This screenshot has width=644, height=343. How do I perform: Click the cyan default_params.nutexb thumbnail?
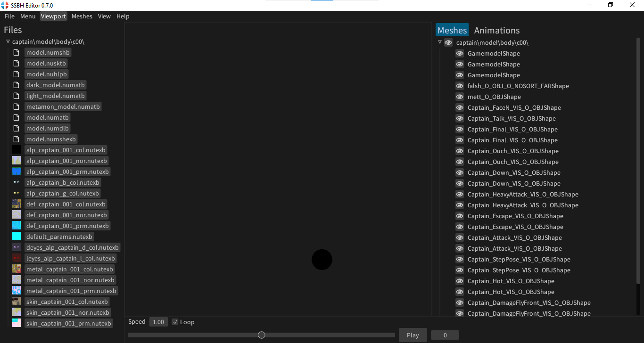[17, 237]
